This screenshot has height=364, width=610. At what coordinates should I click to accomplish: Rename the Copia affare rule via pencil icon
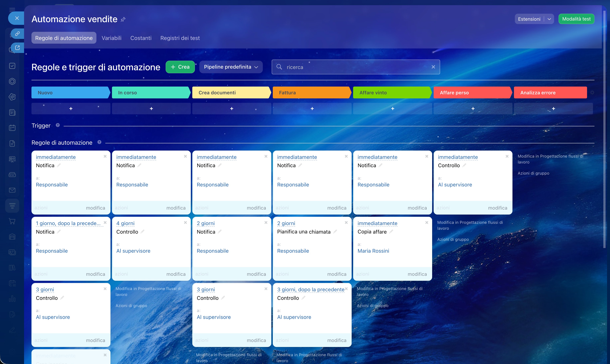391,232
